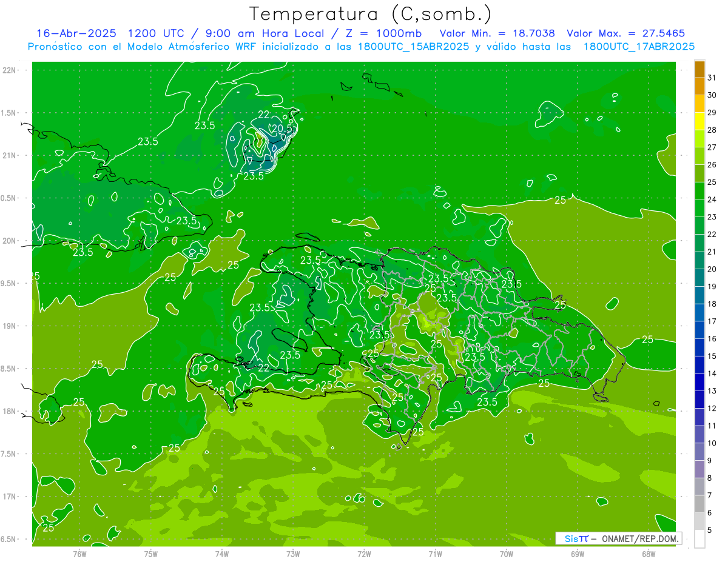Click the '18N' latitude axis label
This screenshot has height=562, width=728.
(x=10, y=411)
